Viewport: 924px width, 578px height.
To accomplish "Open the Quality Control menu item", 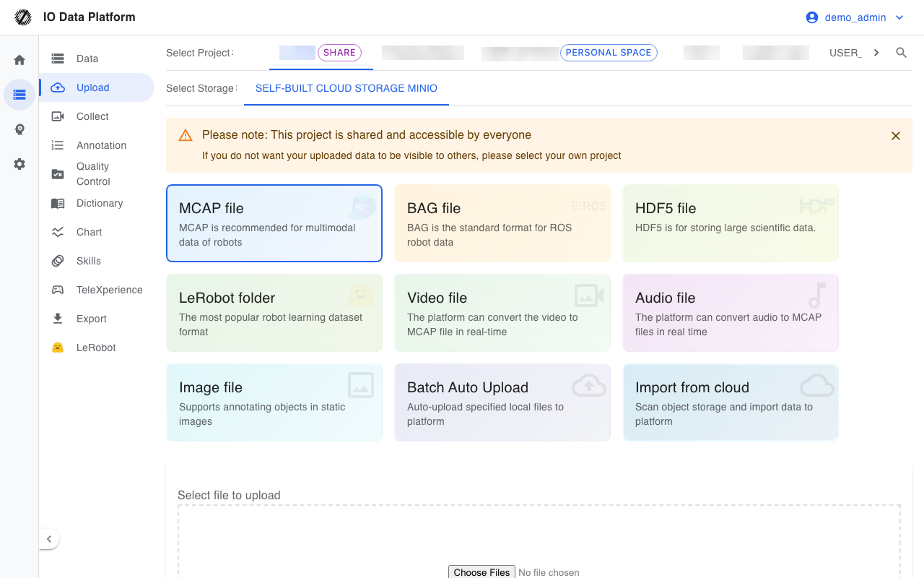I will [x=97, y=174].
